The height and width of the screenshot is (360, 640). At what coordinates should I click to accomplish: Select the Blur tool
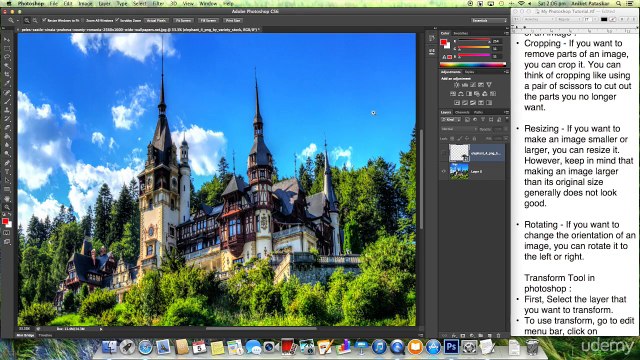(7, 145)
